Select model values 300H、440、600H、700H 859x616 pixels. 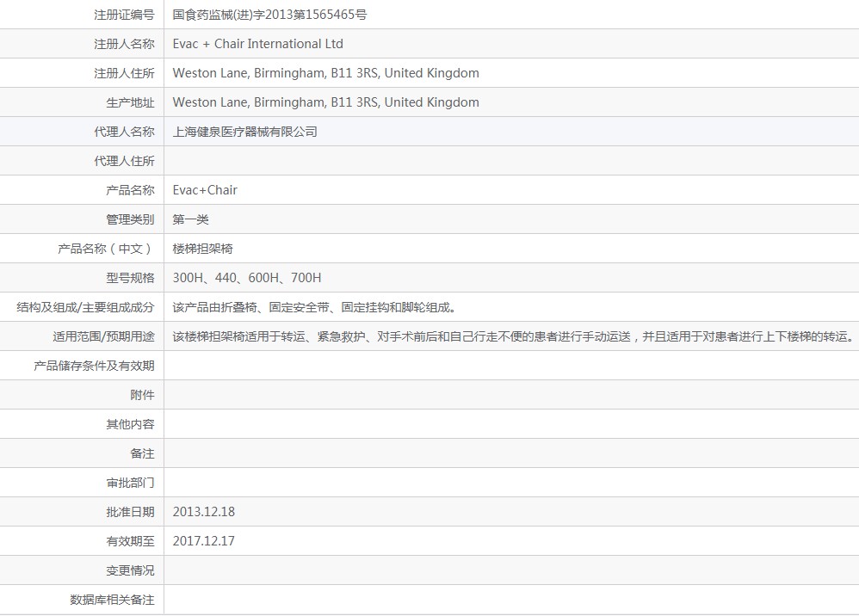point(247,278)
